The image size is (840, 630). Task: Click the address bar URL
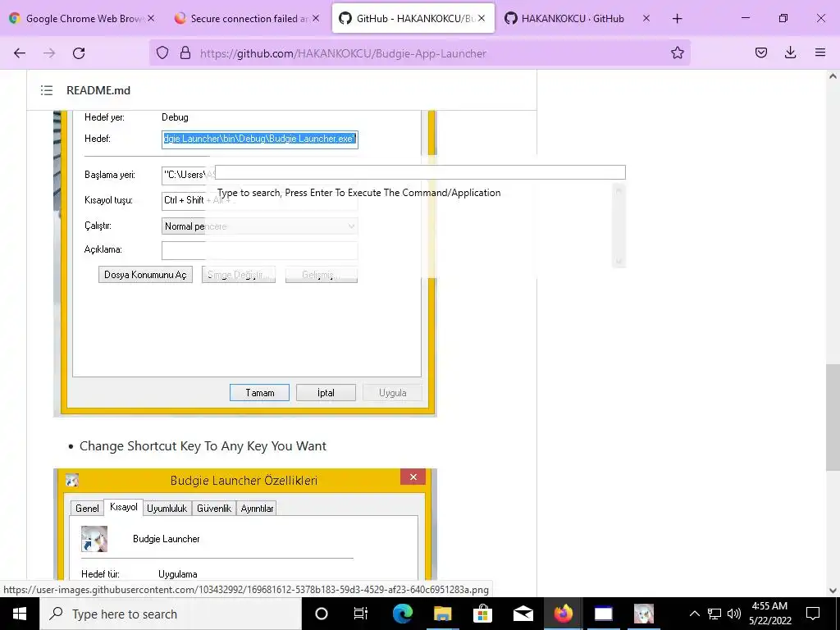[343, 53]
